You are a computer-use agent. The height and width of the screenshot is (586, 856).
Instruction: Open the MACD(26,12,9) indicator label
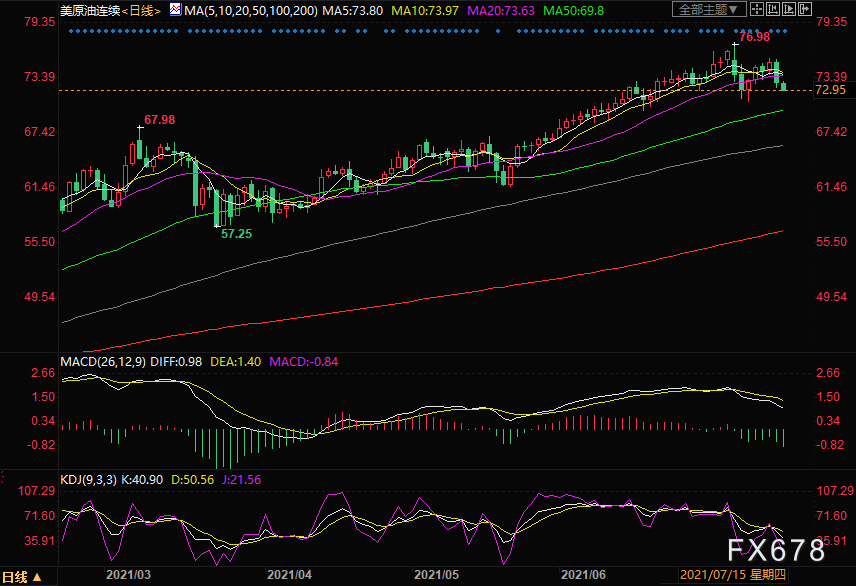101,360
